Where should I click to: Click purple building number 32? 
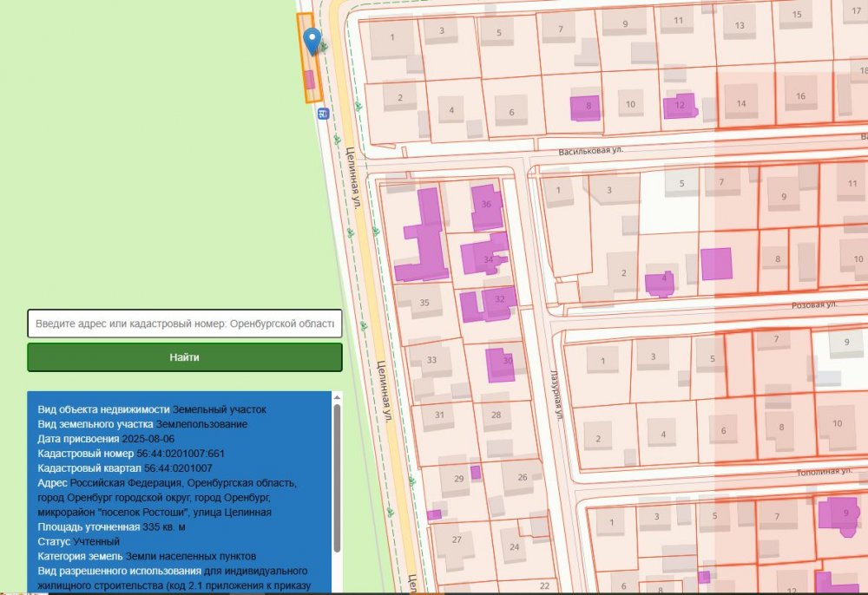point(495,301)
